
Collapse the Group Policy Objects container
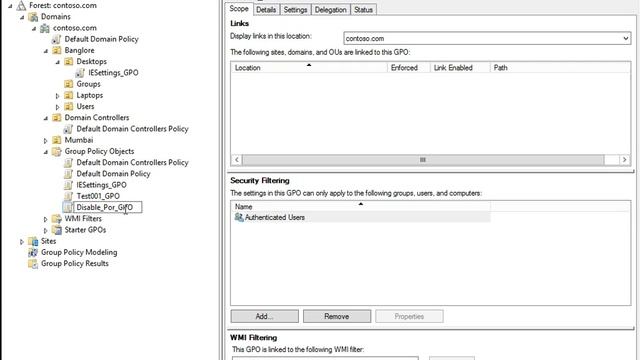(x=46, y=152)
